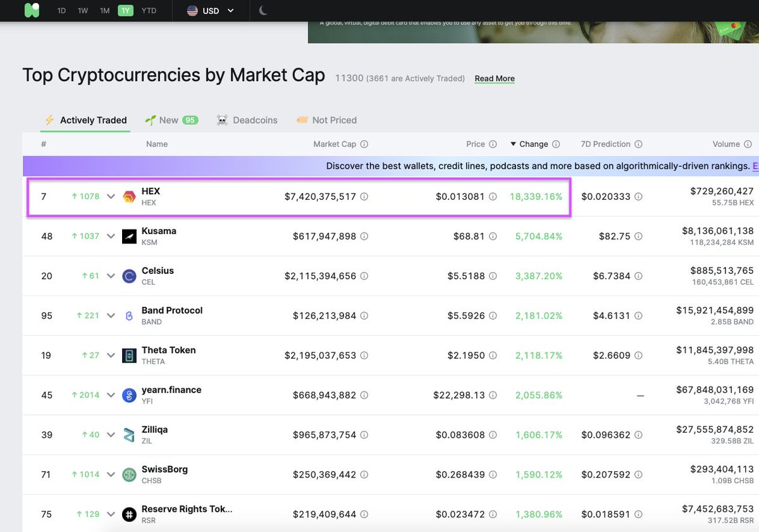This screenshot has height=532, width=759.
Task: Toggle dark mode with the moon icon
Action: pyautogui.click(x=264, y=11)
